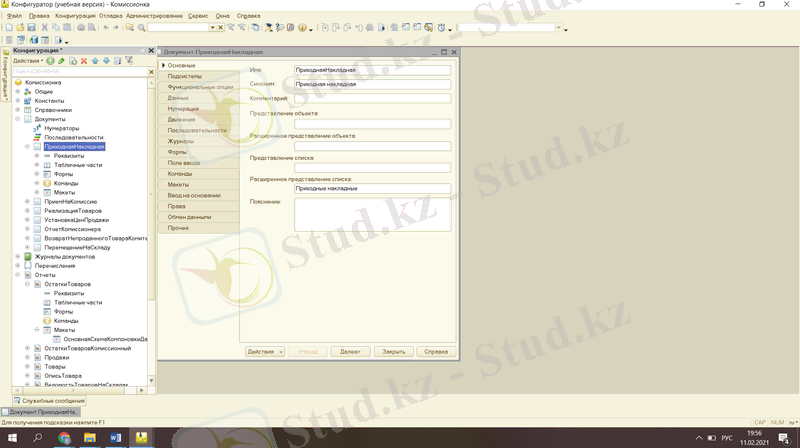Image resolution: width=800 pixels, height=448 pixels.
Task: Save using the floppy disk icon
Action: click(x=32, y=28)
